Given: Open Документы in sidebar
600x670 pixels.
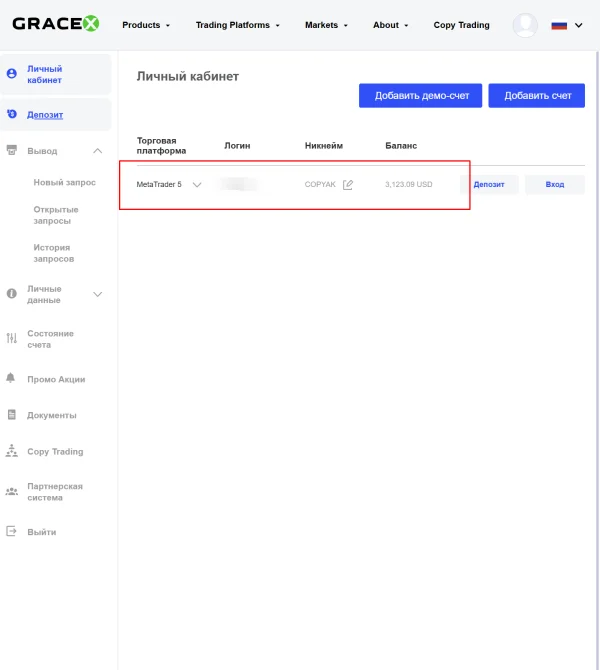Looking at the screenshot, I should [52, 415].
